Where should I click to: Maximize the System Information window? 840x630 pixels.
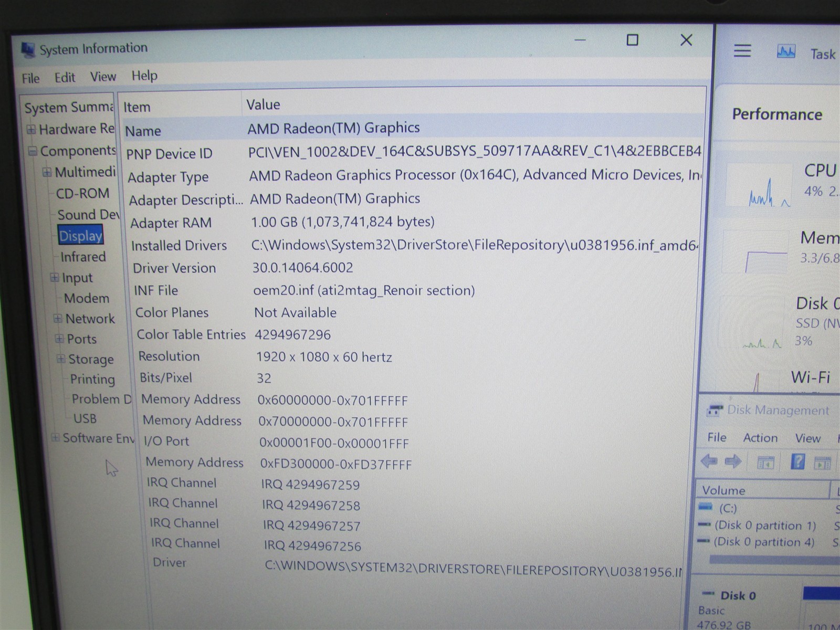[632, 40]
